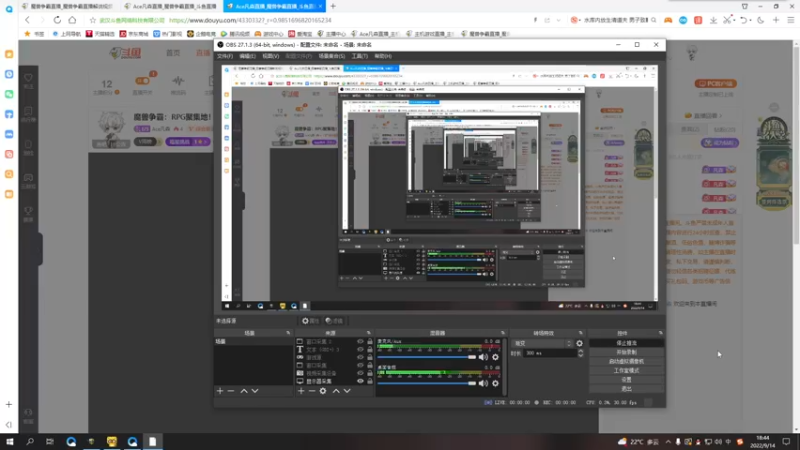Open the Tools menu in OBS
Screen dimensions: 800x450
359,56
